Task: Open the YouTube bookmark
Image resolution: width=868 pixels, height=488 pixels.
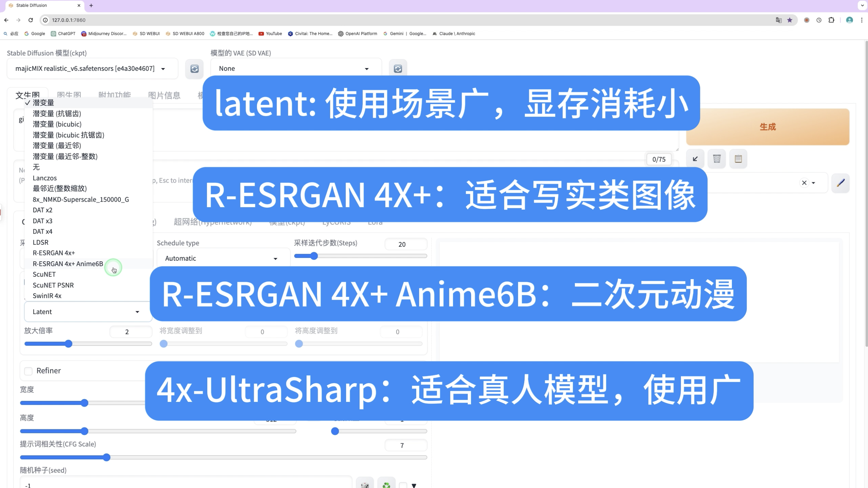Action: (x=270, y=33)
